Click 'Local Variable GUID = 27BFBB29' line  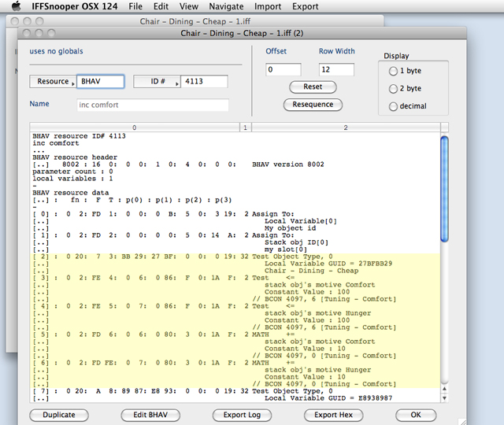tap(328, 264)
